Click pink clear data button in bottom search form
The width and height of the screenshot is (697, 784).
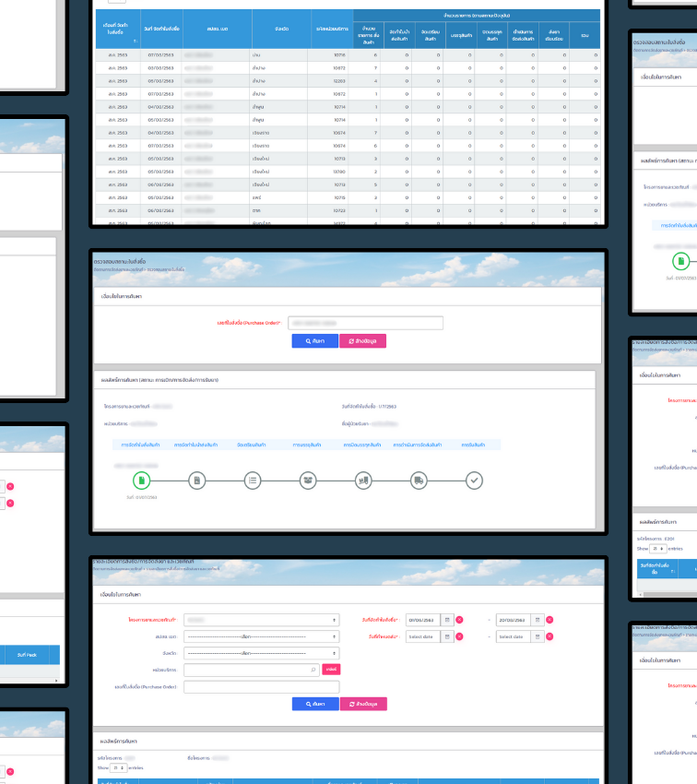pyautogui.click(x=363, y=704)
